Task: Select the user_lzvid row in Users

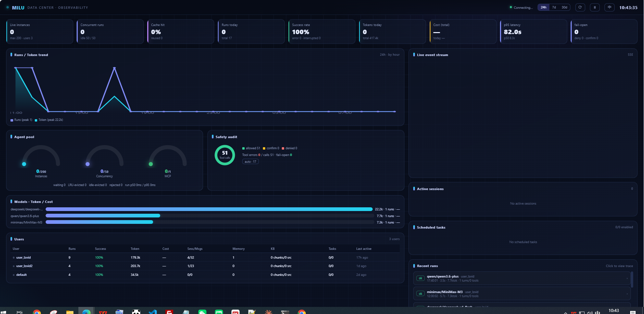Action: tap(205, 258)
